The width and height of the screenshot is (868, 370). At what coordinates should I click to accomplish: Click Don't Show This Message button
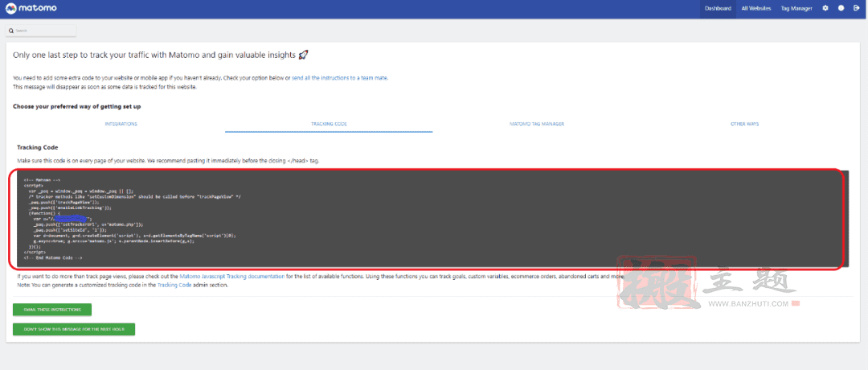coord(74,329)
